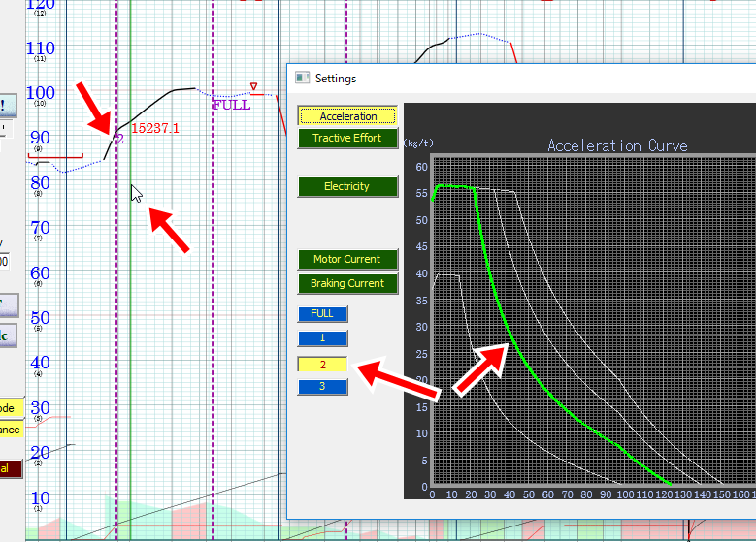This screenshot has height=542, width=756.
Task: Click the 100 speed axis label
Action: [x=41, y=92]
